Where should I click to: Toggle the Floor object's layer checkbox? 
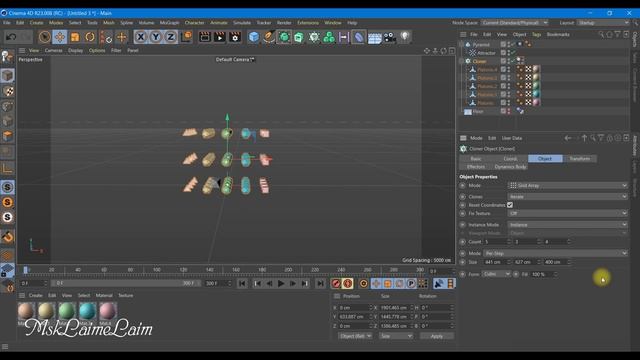coord(503,111)
